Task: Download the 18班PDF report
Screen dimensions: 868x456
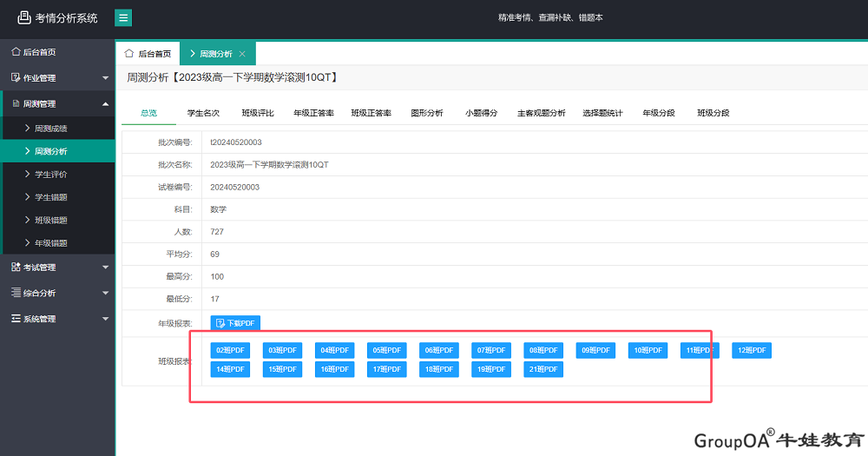Action: [439, 369]
